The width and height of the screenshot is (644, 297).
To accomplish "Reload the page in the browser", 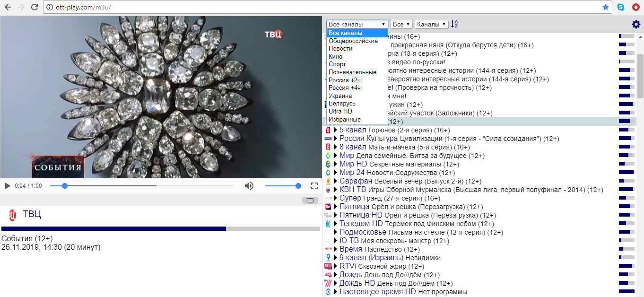I will click(x=34, y=7).
